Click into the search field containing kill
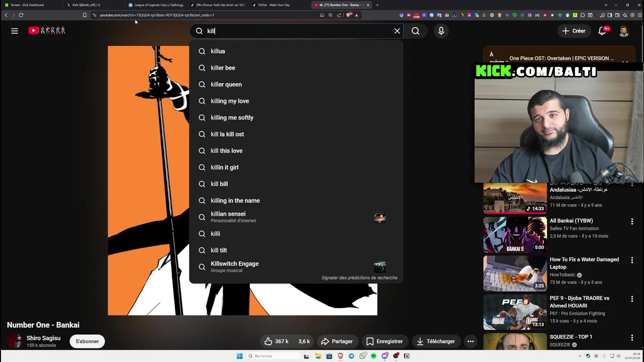Image resolution: width=644 pixels, height=362 pixels. coord(297,31)
